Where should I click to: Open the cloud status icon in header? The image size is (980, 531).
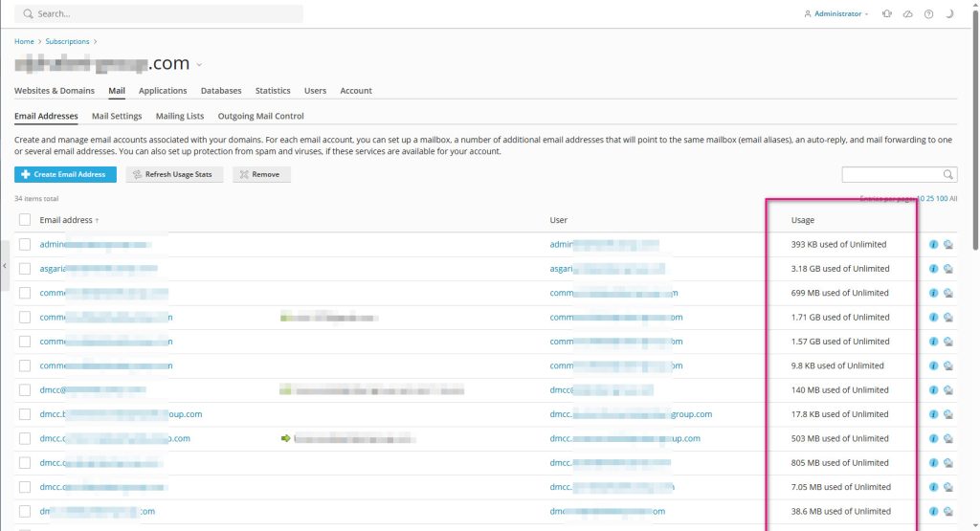tap(908, 14)
